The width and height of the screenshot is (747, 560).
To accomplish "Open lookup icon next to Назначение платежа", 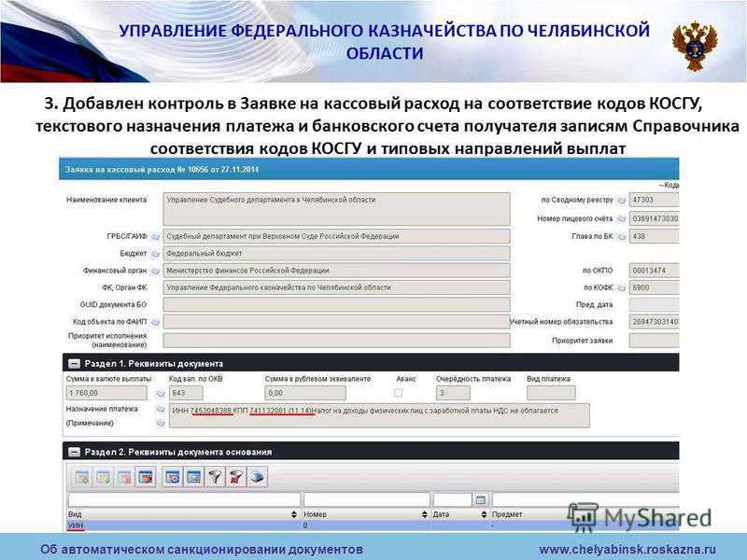I will coord(161,409).
